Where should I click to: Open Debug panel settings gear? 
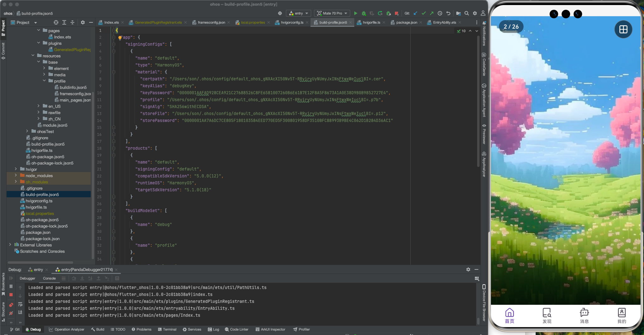pos(468,269)
